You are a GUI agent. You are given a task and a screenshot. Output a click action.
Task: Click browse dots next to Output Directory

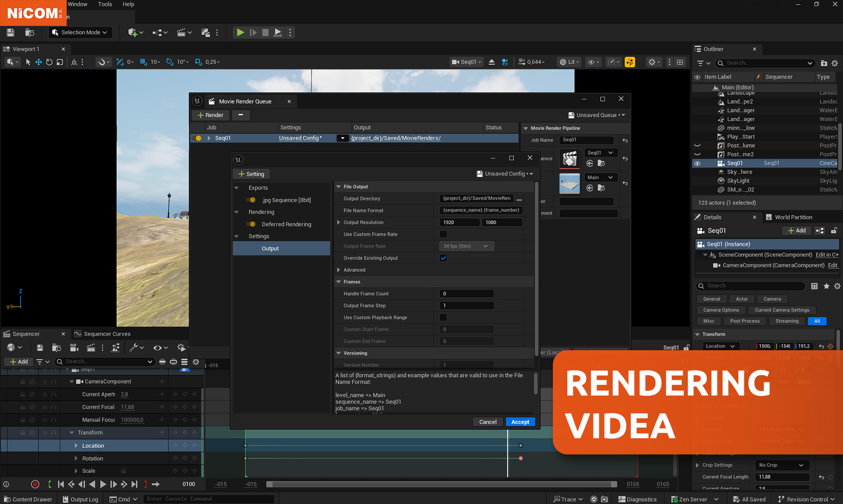tap(519, 199)
